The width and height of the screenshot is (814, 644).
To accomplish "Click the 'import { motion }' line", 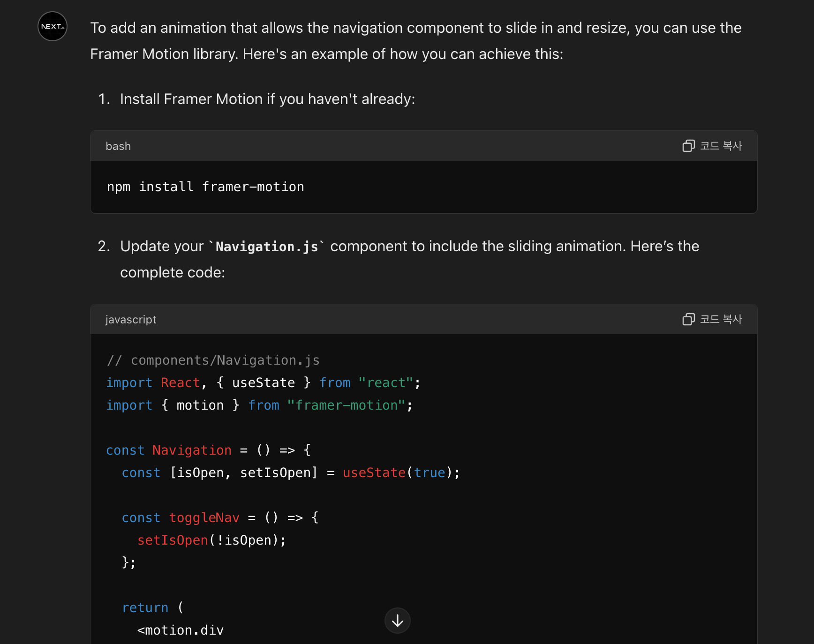I will [x=259, y=405].
